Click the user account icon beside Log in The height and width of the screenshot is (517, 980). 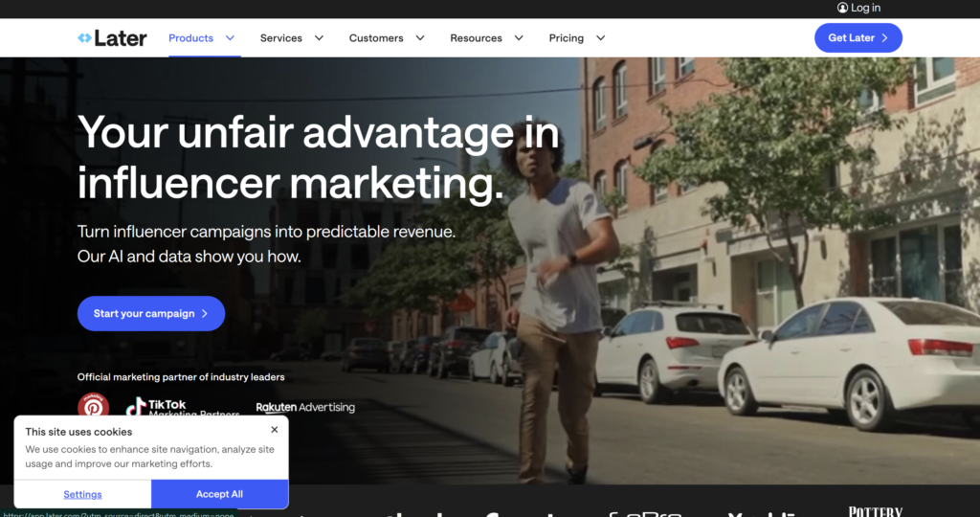tap(842, 8)
